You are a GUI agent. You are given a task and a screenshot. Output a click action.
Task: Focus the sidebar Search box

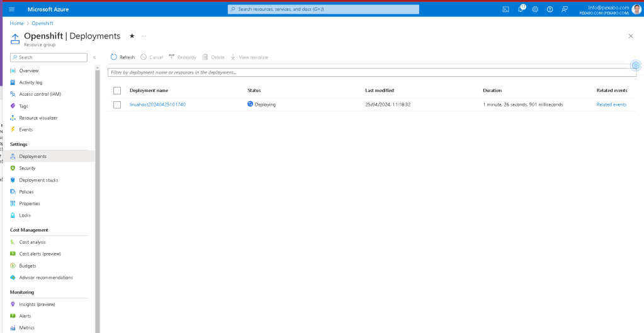click(x=49, y=57)
